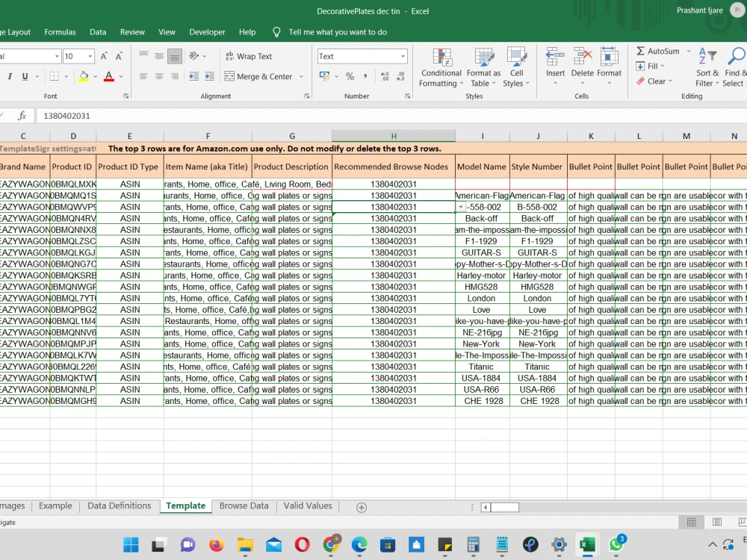The height and width of the screenshot is (560, 747).
Task: Toggle Align Right
Action: (x=175, y=76)
